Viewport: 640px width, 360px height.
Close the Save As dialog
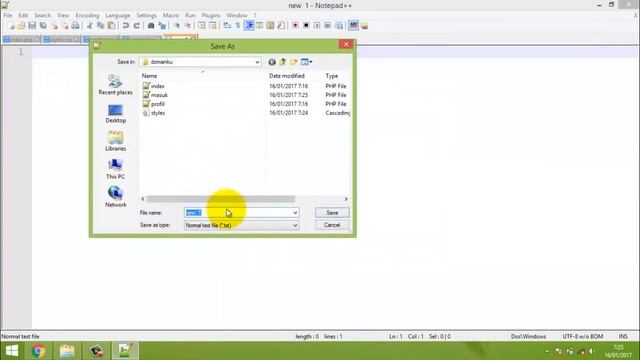346,44
